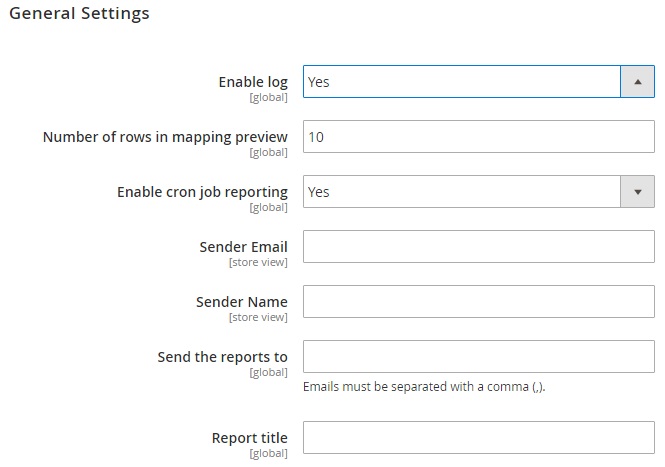Click the store view scope tag under Sender Email
The height and width of the screenshot is (467, 665).
(x=258, y=262)
